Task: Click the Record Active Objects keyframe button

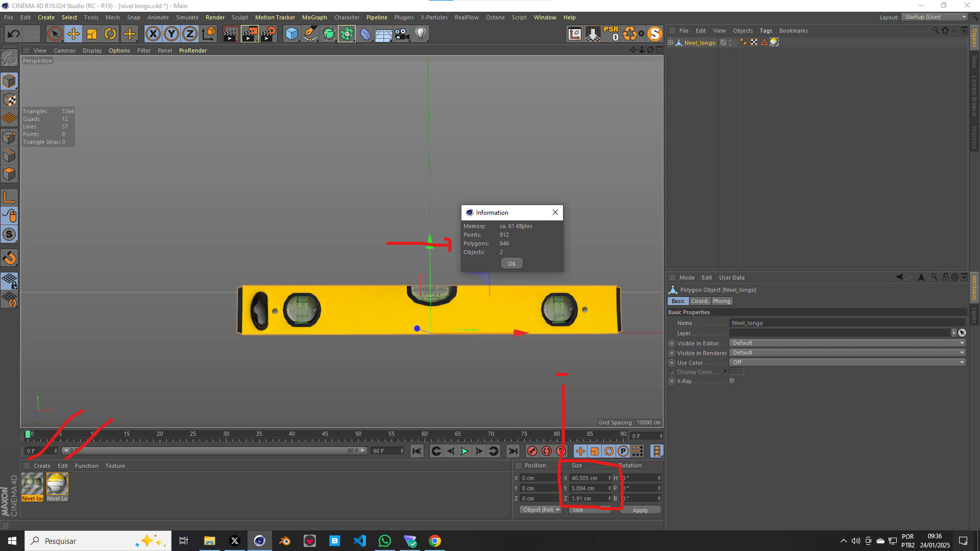Action: point(532,451)
